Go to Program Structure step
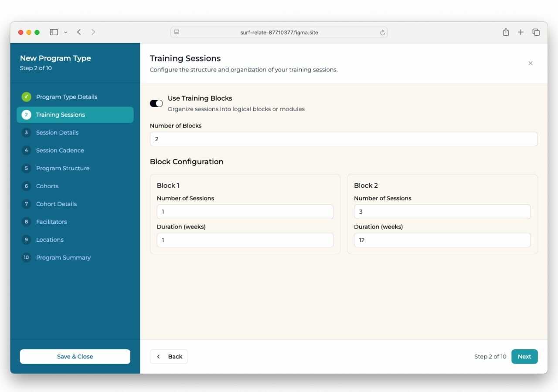The image size is (558, 392). (x=75, y=168)
